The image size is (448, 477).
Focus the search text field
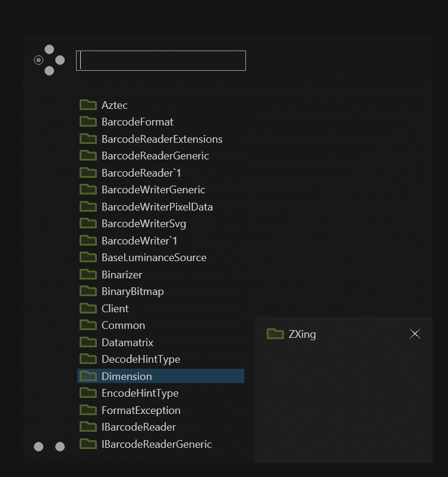coord(161,61)
